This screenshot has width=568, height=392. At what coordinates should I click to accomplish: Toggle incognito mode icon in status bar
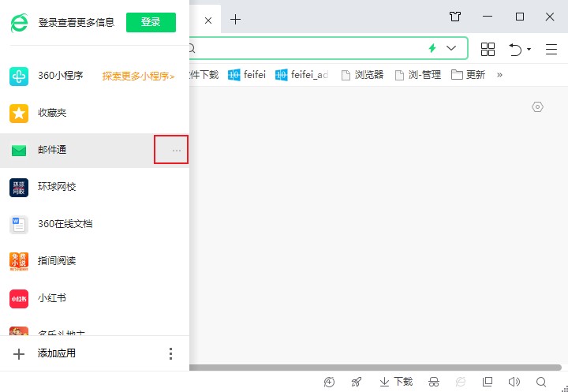434,382
